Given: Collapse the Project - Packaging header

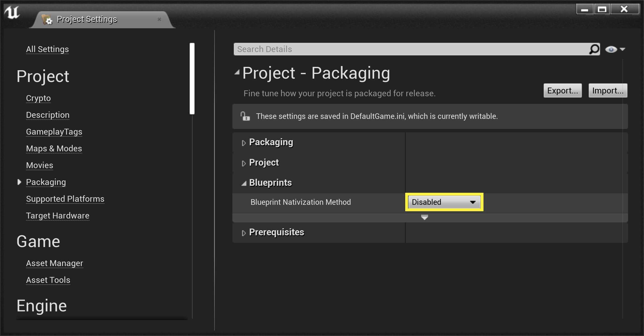Looking at the screenshot, I should (237, 73).
